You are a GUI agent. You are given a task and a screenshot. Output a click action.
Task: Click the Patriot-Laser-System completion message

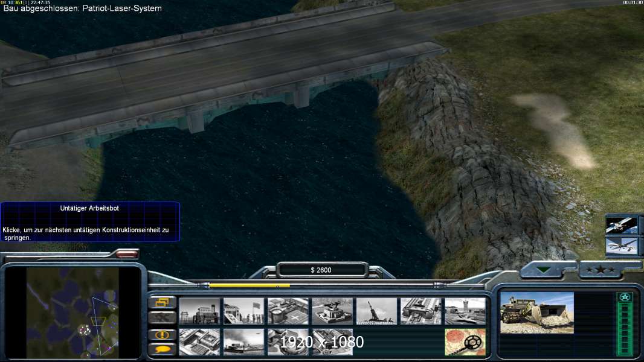(x=83, y=8)
